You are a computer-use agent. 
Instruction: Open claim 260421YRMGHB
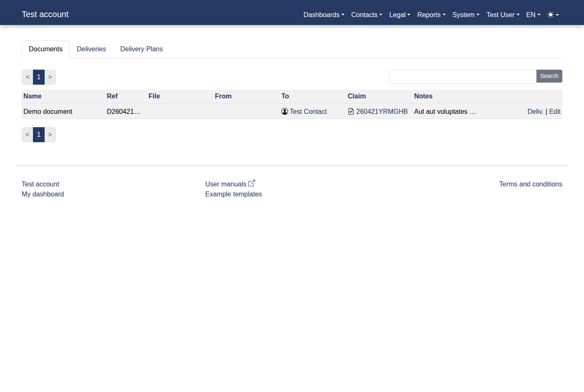click(x=382, y=111)
